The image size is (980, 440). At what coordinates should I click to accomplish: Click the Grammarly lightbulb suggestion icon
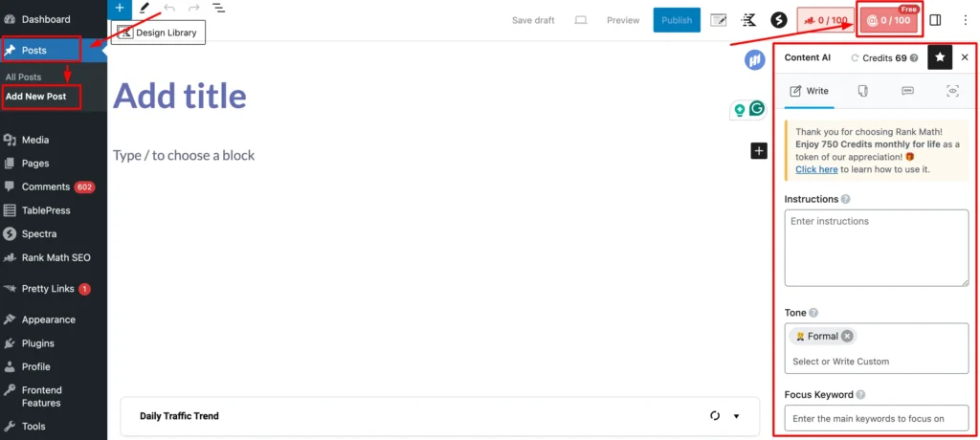[740, 110]
